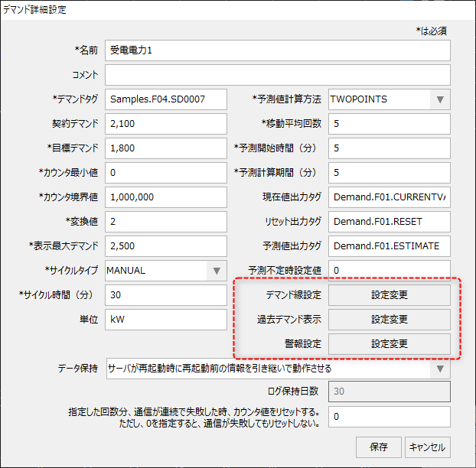Click the empty コメント field
The image size is (476, 468).
point(277,75)
